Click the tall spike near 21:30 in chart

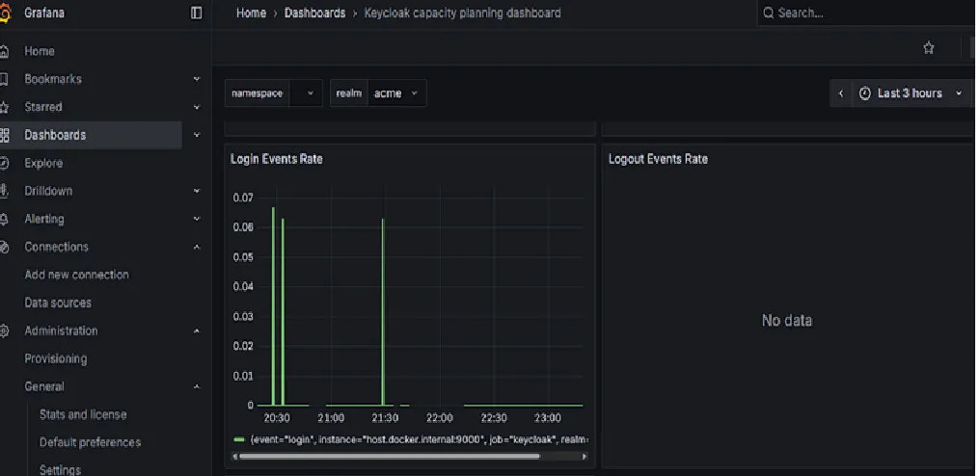pos(383,312)
